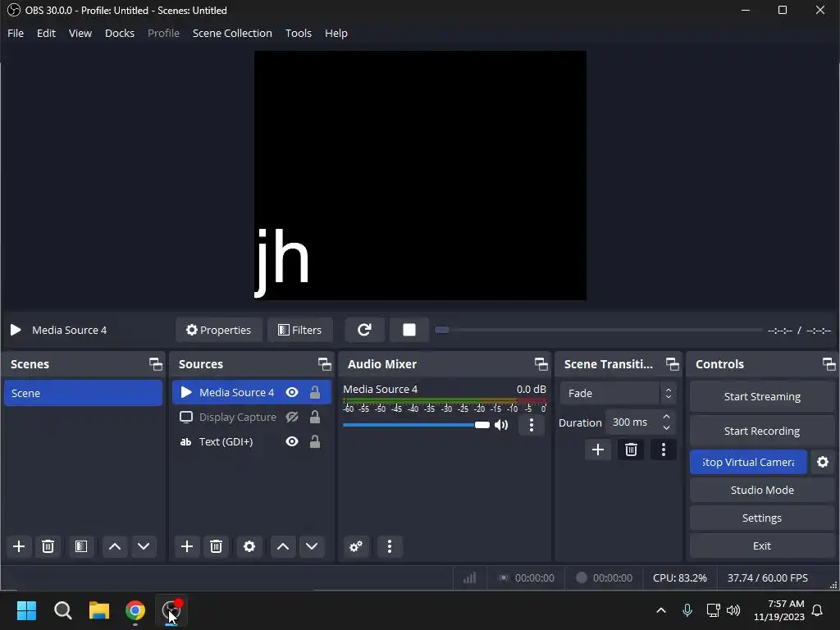Pop out the Audio Mixer dock
840x630 pixels.
pos(541,364)
